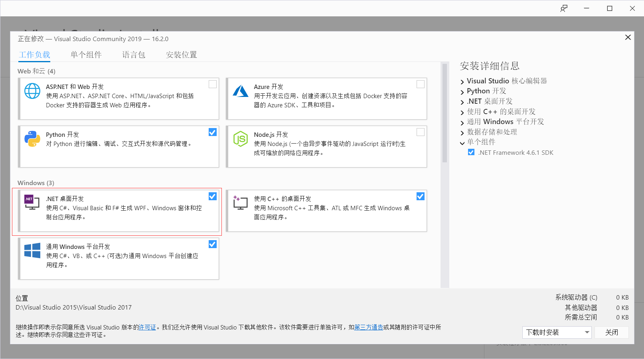The height and width of the screenshot is (359, 644).
Task: Open the 第三方通告 link
Action: [x=369, y=327]
